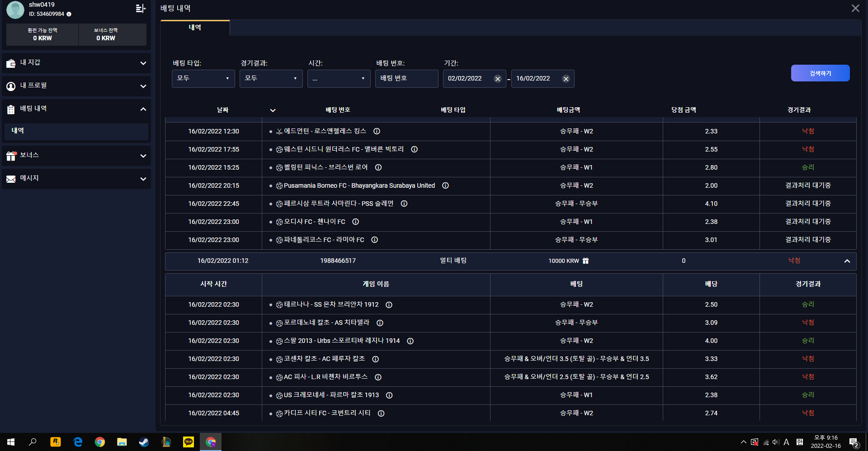Open the 시간 dropdown

[339, 79]
